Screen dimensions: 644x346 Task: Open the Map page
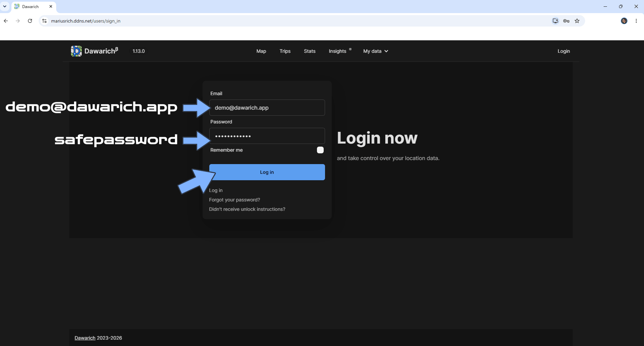(261, 51)
